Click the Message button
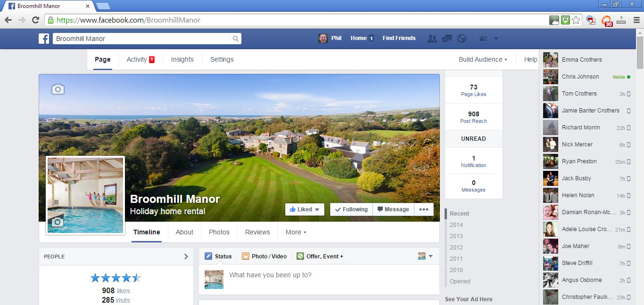Screen dimensions: 644x305 [393, 209]
